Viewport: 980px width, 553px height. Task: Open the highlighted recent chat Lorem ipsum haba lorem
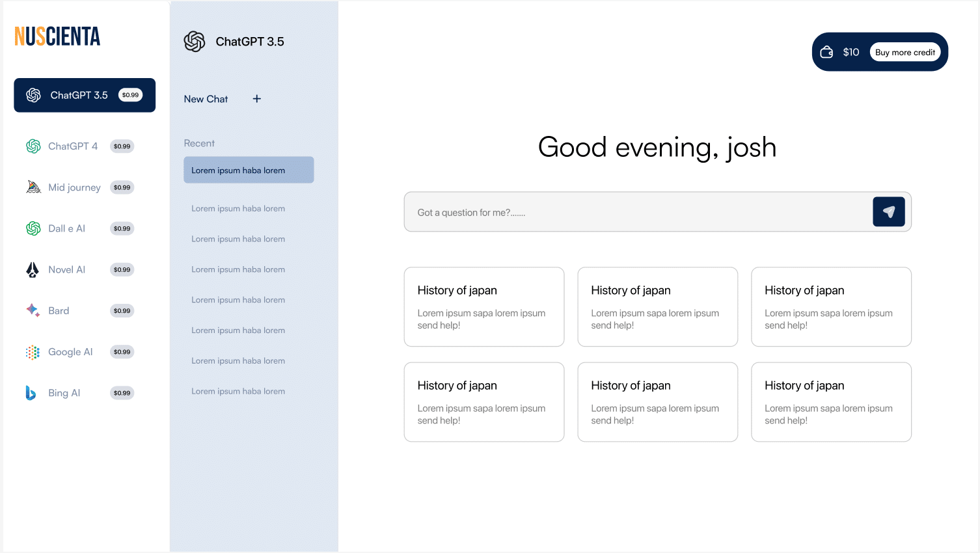point(249,170)
